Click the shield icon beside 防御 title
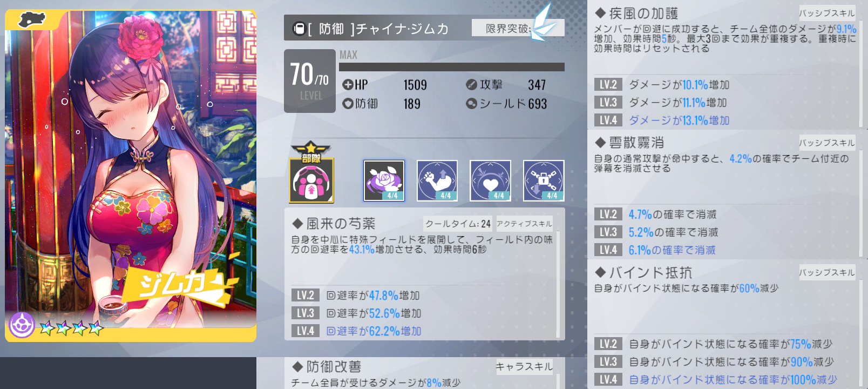 pos(299,29)
